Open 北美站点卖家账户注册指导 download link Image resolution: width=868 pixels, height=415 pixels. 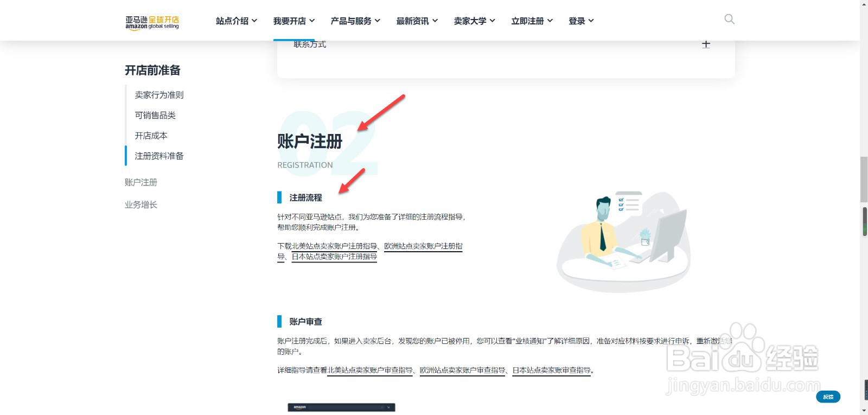[335, 246]
